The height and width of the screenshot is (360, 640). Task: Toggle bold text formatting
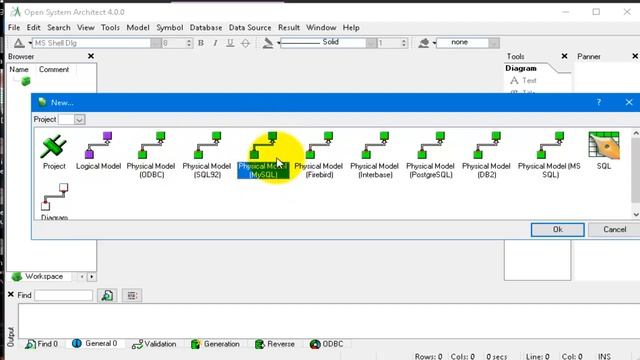201,43
